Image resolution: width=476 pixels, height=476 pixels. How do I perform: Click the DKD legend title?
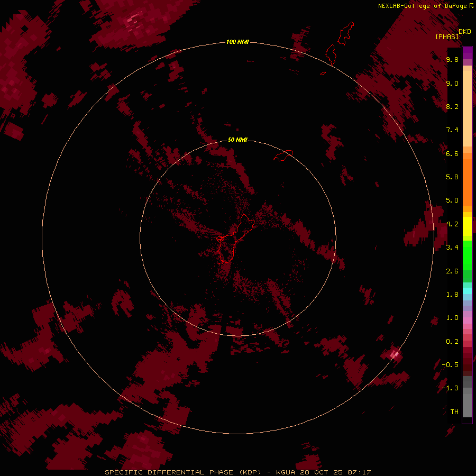point(465,31)
